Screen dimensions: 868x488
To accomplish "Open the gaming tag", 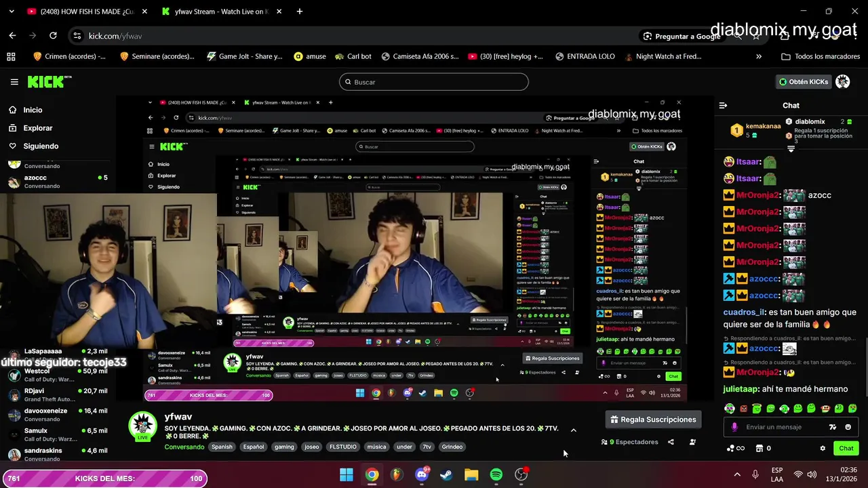I will (x=284, y=447).
